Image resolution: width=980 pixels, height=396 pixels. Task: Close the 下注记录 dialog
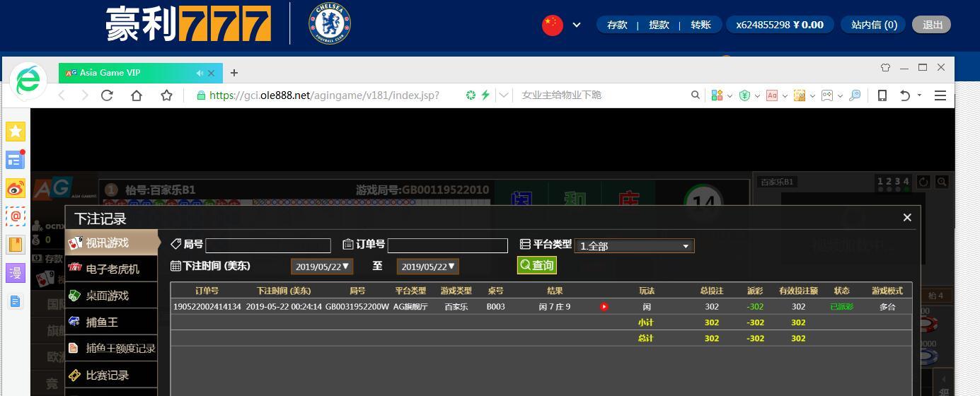coord(907,217)
